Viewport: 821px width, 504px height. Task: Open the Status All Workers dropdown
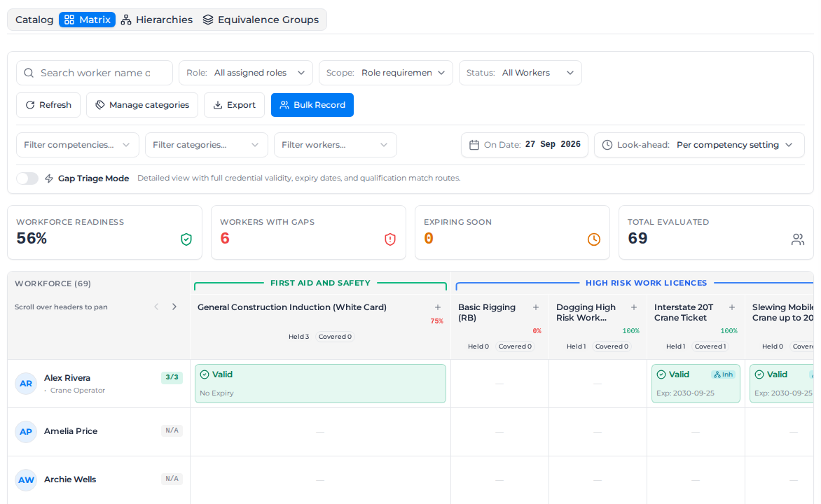(x=520, y=73)
